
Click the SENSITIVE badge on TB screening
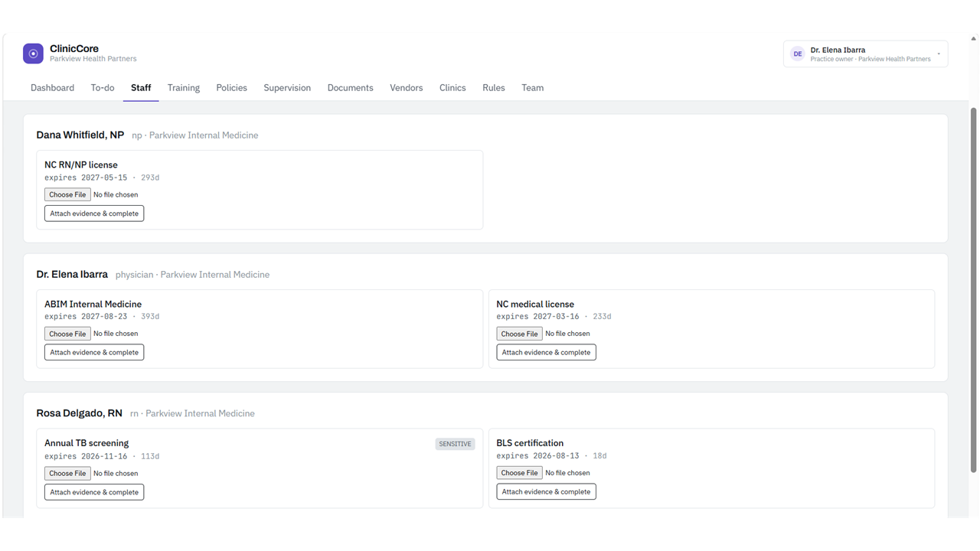[x=455, y=444]
